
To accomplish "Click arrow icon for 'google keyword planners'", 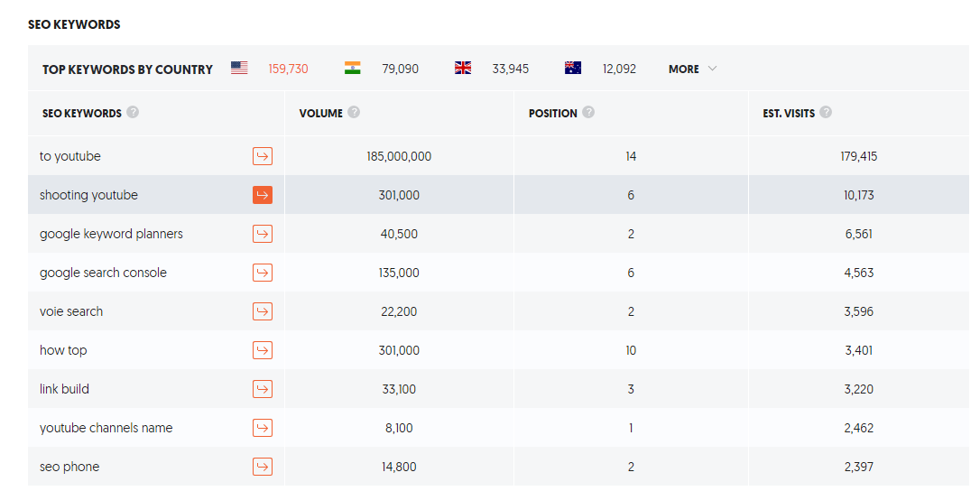I will point(262,235).
